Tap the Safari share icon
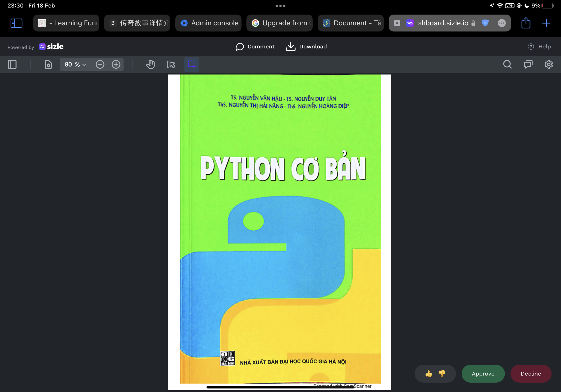 (526, 23)
